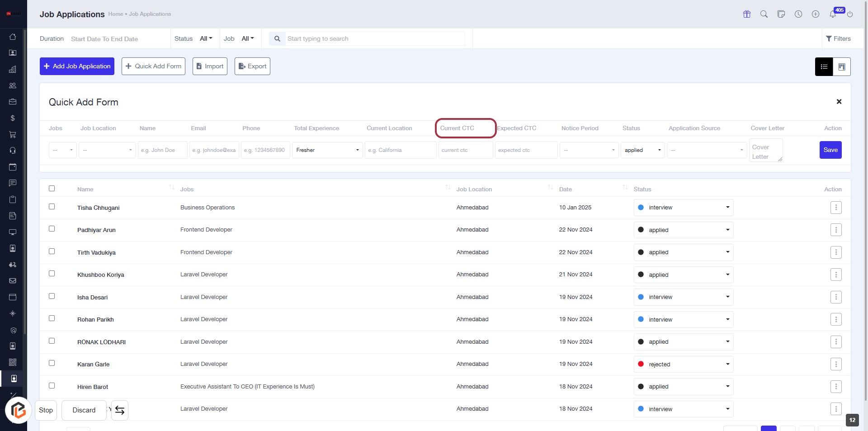Open the gift icon in header
This screenshot has width=868, height=431.
(x=747, y=14)
